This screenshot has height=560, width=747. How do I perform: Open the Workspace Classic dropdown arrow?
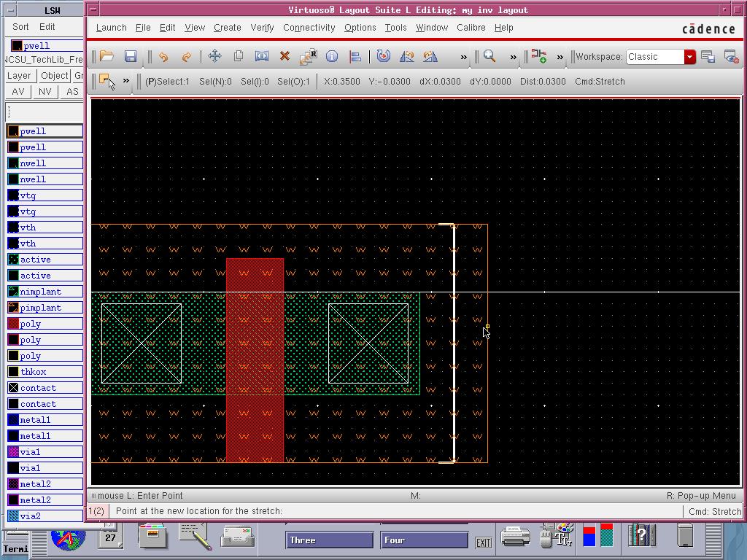[689, 57]
